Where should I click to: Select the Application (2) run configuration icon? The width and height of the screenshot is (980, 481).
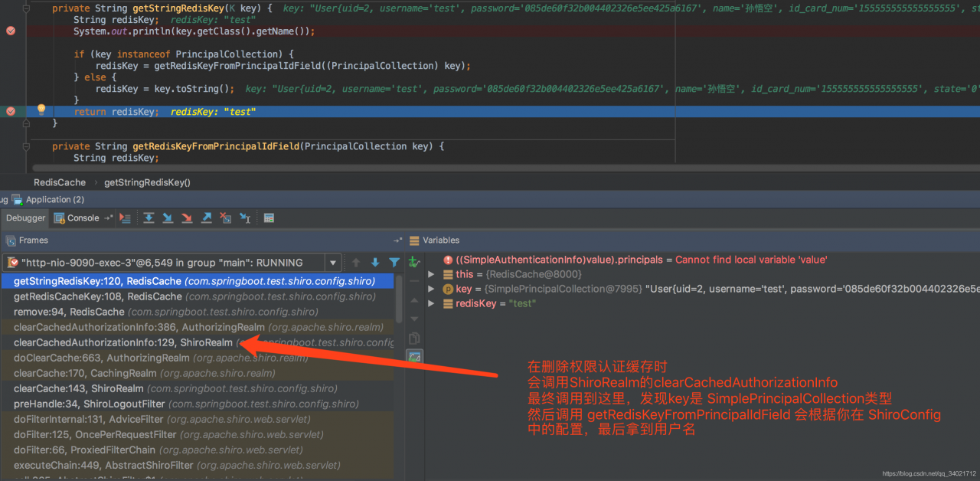coord(17,199)
